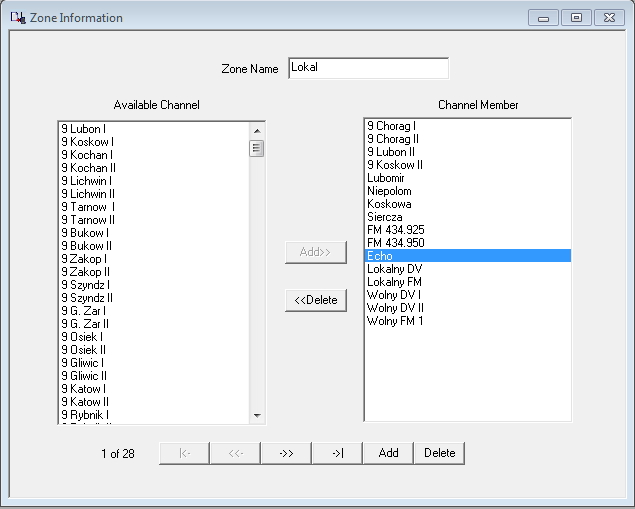
Task: Click the <<Delete button between lists
Action: tap(316, 300)
